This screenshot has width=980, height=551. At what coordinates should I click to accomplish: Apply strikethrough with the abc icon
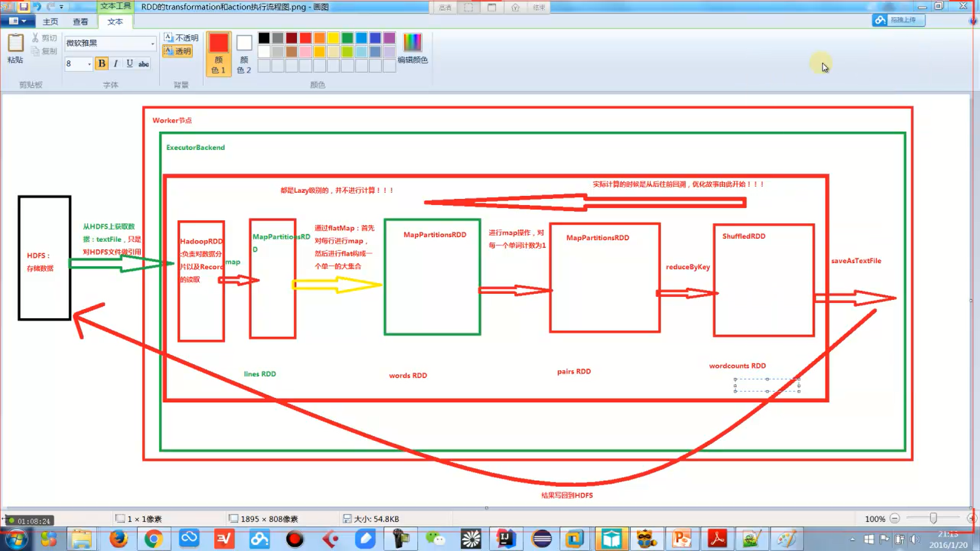pos(143,64)
